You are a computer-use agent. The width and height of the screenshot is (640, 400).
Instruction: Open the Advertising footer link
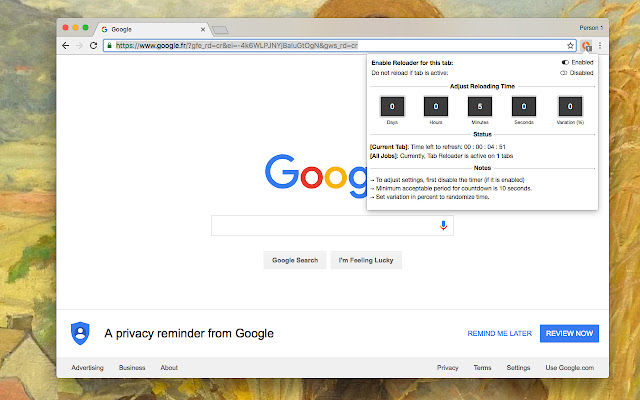(x=87, y=368)
